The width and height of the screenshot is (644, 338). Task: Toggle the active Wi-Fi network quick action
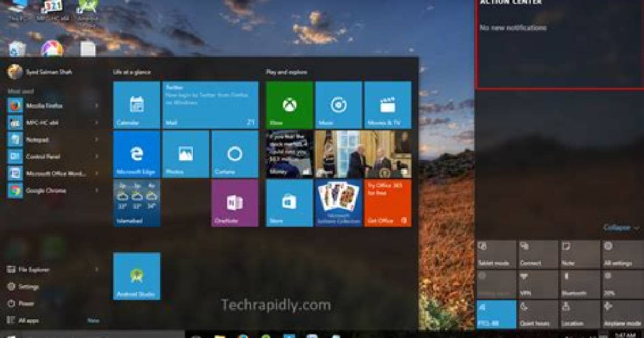pos(496,314)
